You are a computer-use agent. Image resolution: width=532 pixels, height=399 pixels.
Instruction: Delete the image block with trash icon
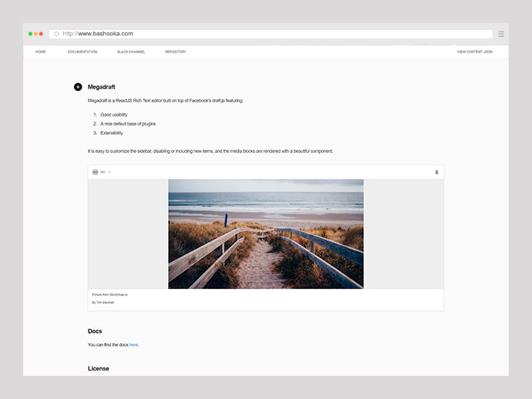click(x=436, y=173)
